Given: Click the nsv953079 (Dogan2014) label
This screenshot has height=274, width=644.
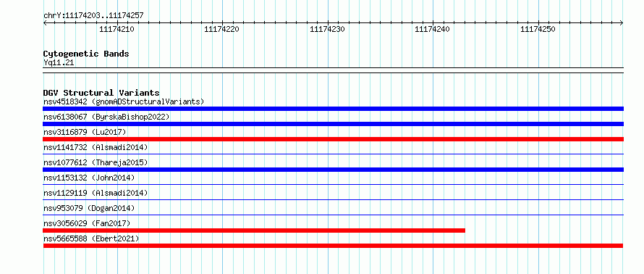Looking at the screenshot, I should point(89,208).
